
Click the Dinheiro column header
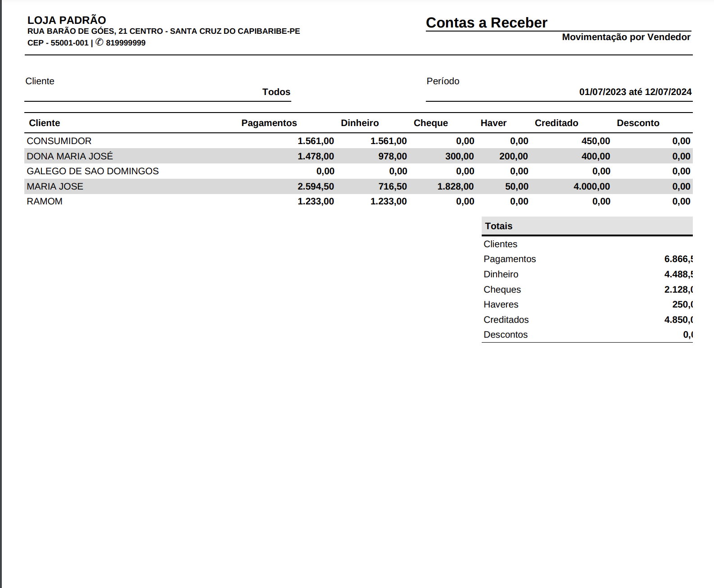pyautogui.click(x=359, y=123)
